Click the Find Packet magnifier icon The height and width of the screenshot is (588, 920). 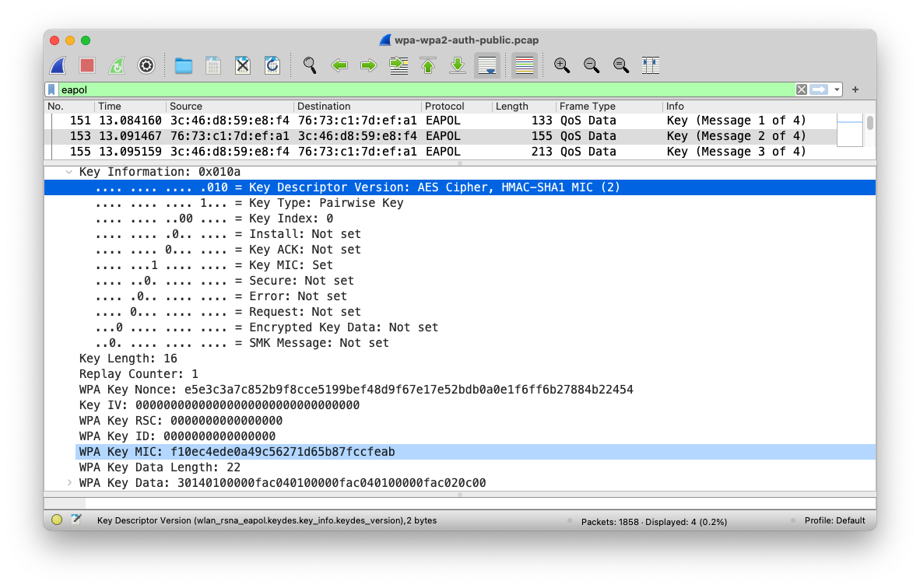point(310,66)
